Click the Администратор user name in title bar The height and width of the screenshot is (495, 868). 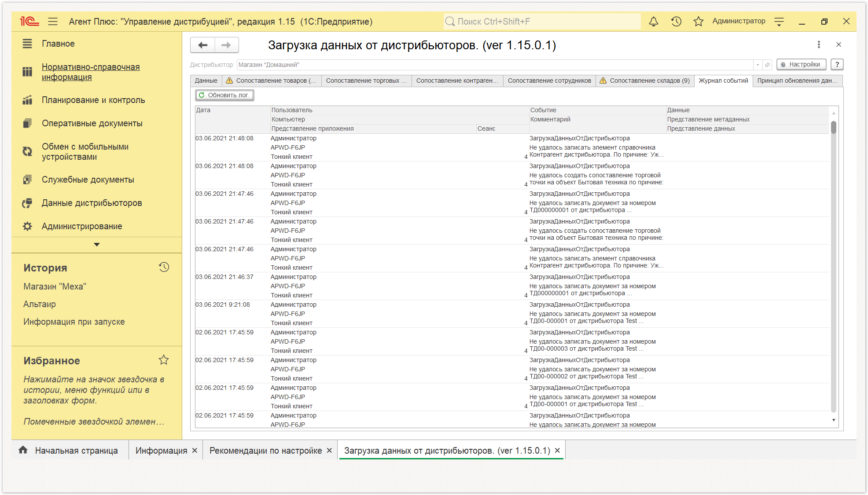(739, 21)
